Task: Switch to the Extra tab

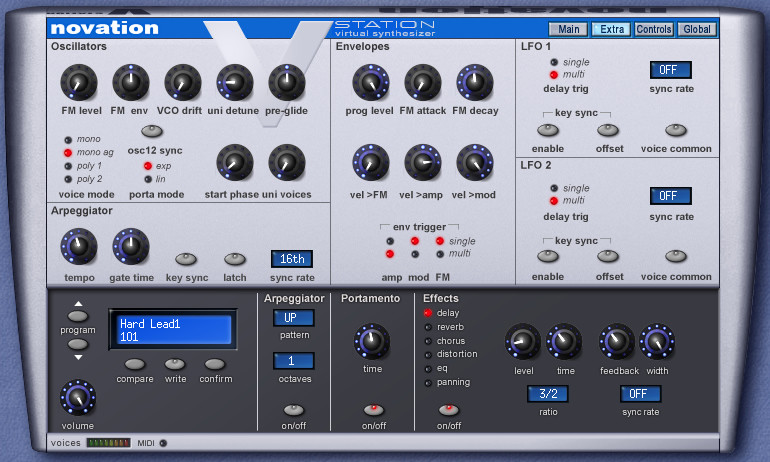Action: pos(611,29)
